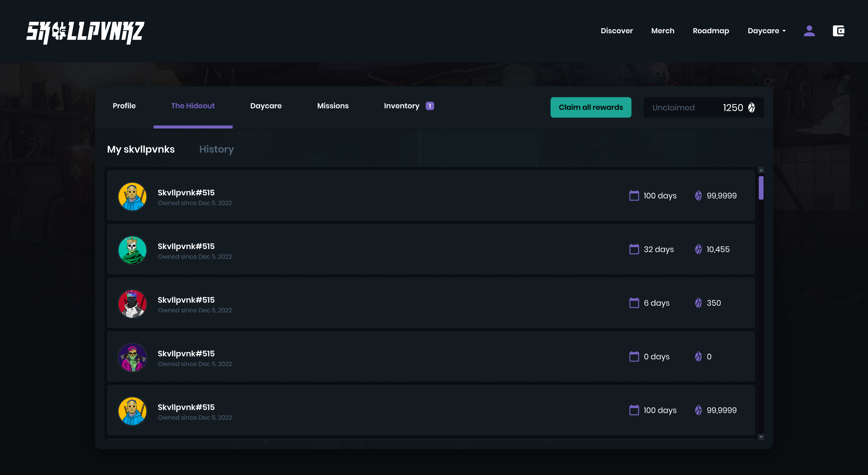Select the green-background crowned skull avatar

pos(132,250)
